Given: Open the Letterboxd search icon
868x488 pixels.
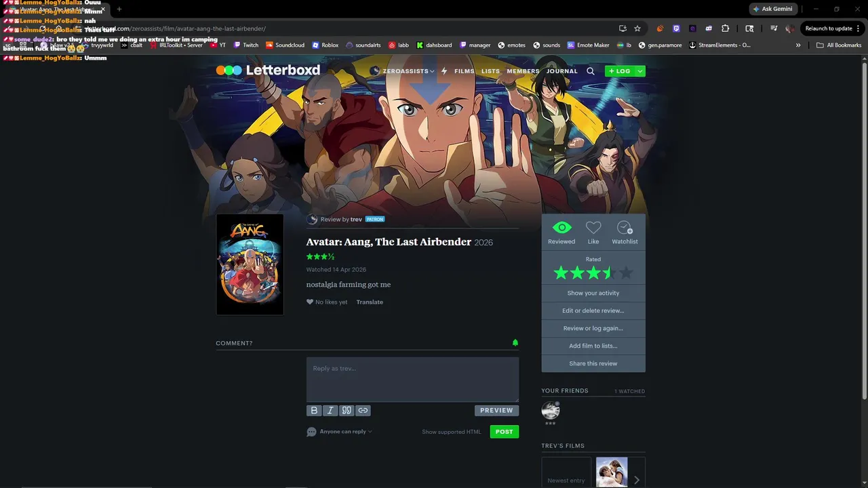Looking at the screenshot, I should [591, 71].
